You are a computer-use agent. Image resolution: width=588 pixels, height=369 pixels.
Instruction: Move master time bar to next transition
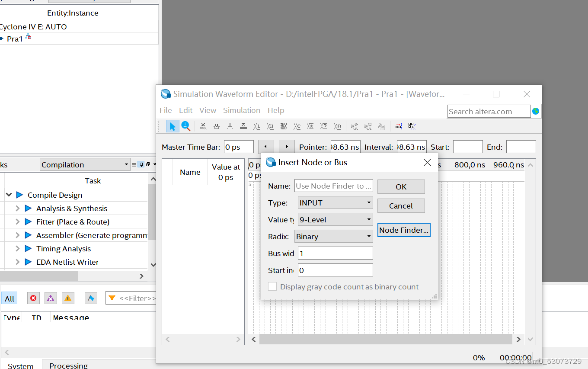287,147
